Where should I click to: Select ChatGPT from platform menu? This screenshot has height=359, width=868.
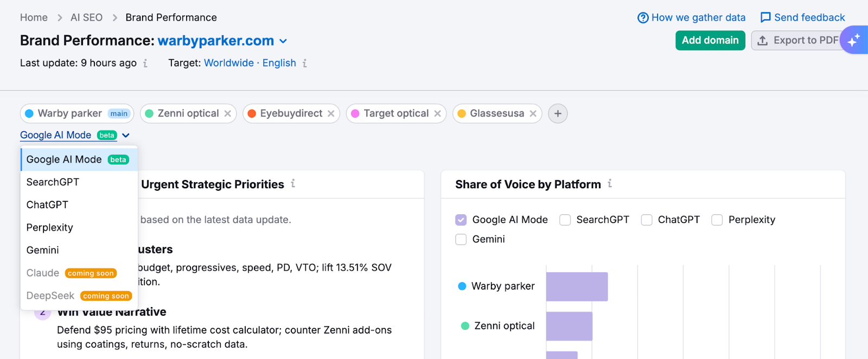coord(47,204)
